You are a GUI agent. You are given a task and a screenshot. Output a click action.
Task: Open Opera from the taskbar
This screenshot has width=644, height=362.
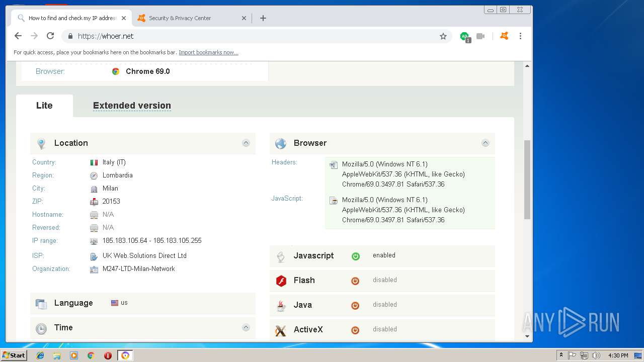click(x=108, y=355)
